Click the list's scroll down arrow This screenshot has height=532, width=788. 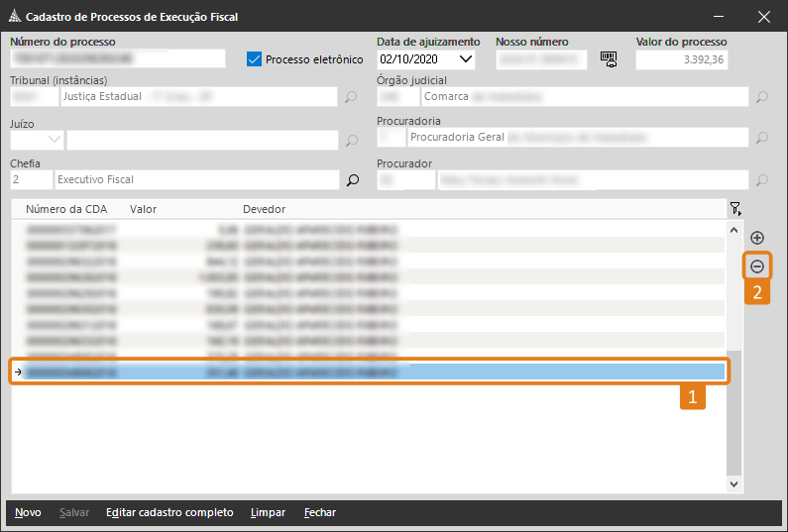733,484
